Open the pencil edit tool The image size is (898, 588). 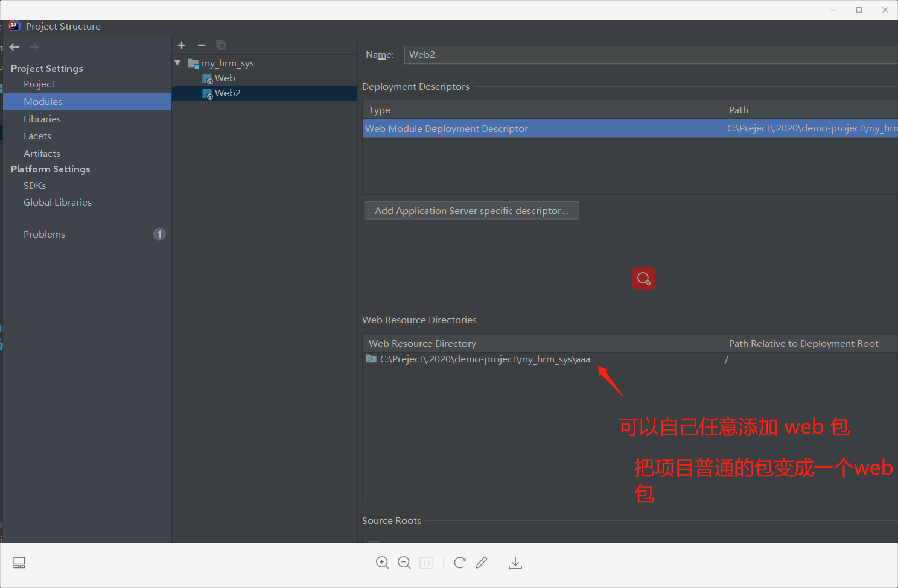tap(482, 563)
